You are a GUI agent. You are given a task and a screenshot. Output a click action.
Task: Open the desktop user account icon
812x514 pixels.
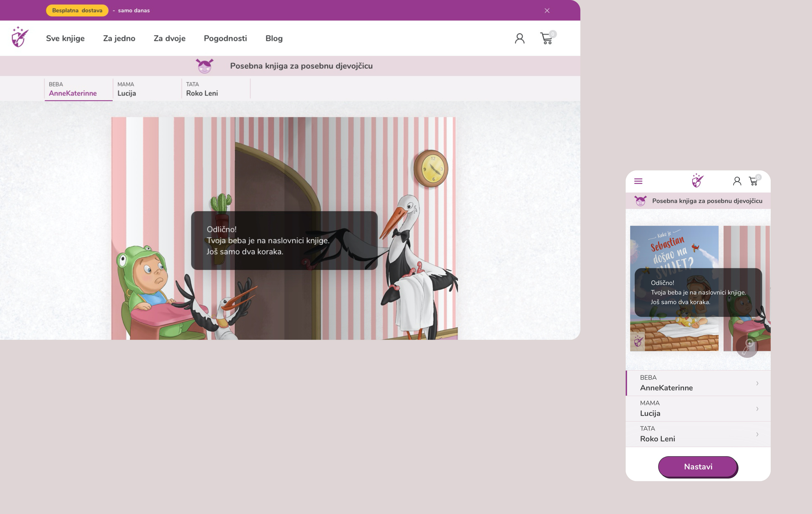[x=519, y=38]
